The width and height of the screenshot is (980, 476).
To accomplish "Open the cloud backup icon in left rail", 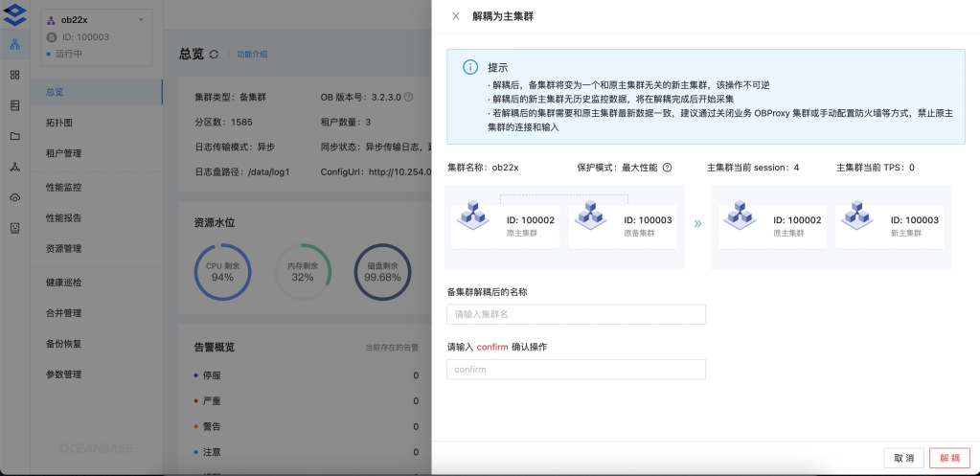I will click(x=15, y=197).
